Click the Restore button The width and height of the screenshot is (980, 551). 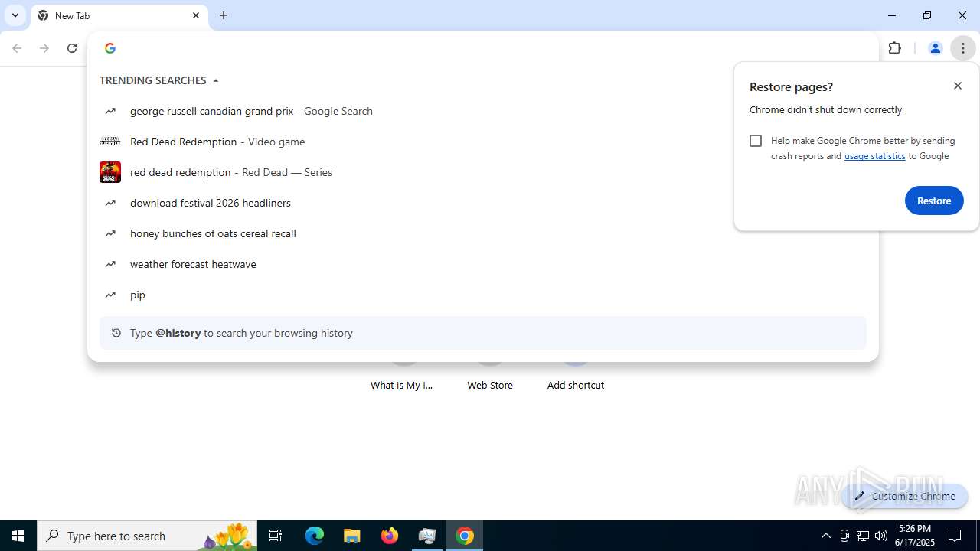tap(934, 201)
